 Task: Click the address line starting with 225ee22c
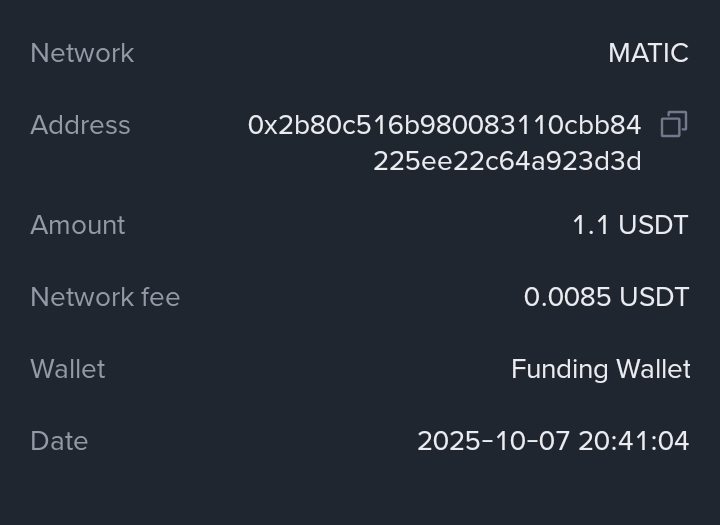click(x=507, y=161)
